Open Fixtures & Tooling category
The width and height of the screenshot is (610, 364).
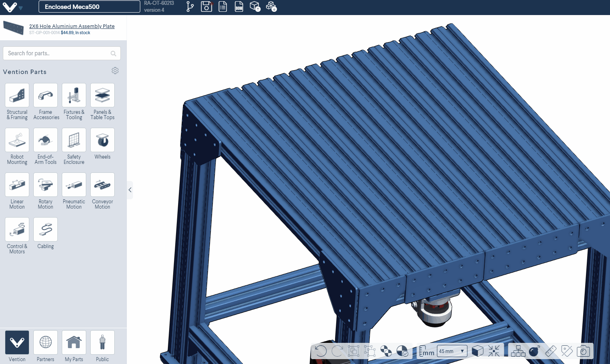74,102
